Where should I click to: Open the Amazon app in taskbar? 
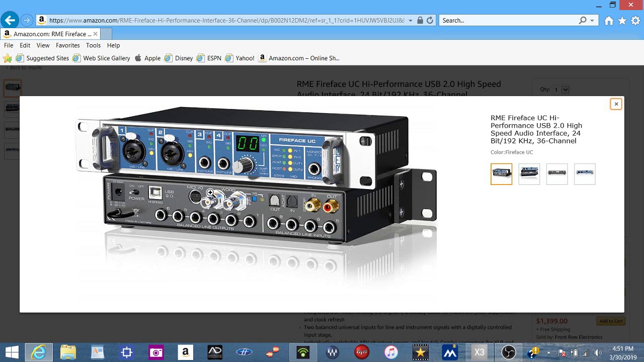click(185, 352)
